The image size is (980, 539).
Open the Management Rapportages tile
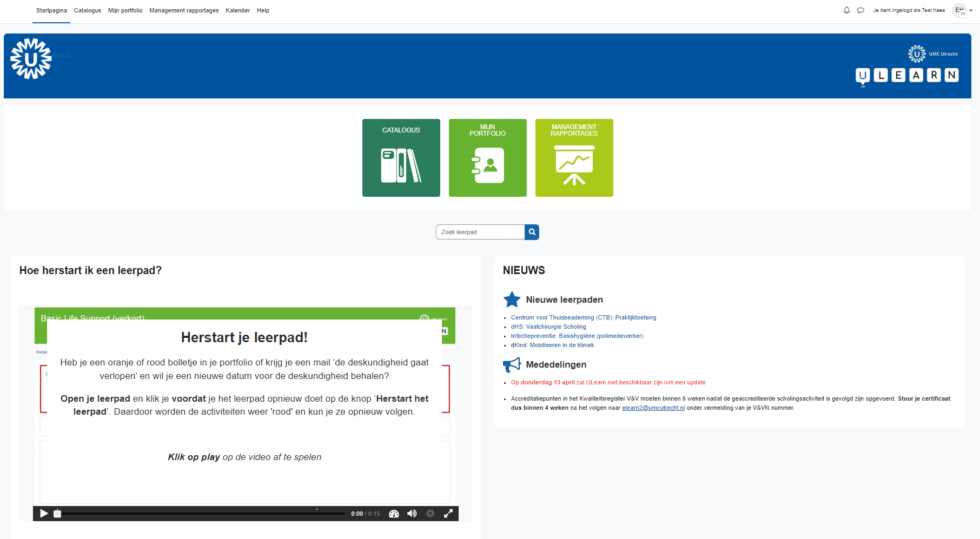(574, 158)
